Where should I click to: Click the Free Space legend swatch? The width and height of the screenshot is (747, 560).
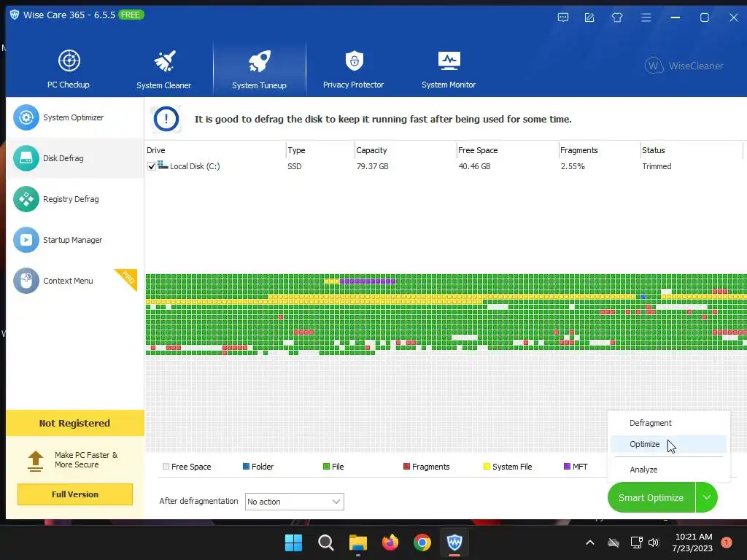166,467
